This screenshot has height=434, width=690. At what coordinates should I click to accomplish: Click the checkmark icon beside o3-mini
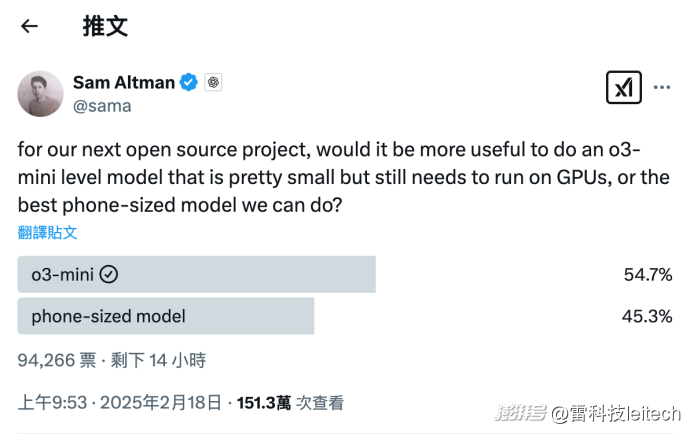tap(109, 275)
